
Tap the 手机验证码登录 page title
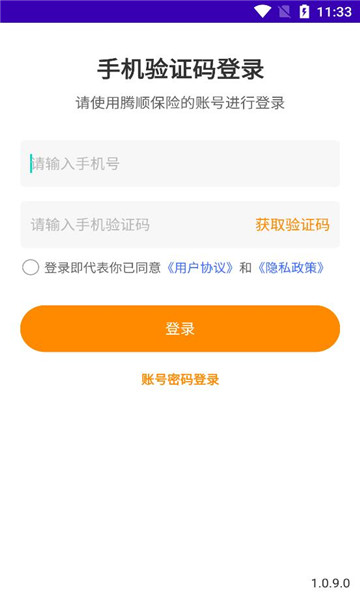(180, 69)
